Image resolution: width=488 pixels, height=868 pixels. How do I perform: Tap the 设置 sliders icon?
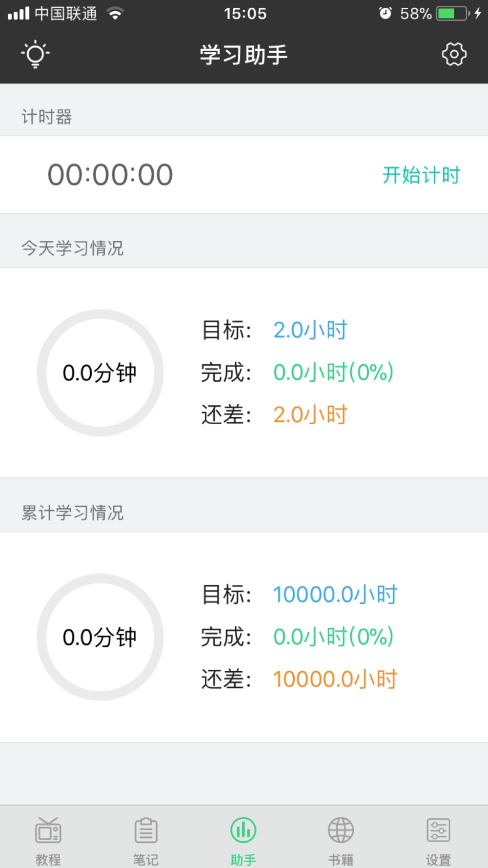[438, 830]
